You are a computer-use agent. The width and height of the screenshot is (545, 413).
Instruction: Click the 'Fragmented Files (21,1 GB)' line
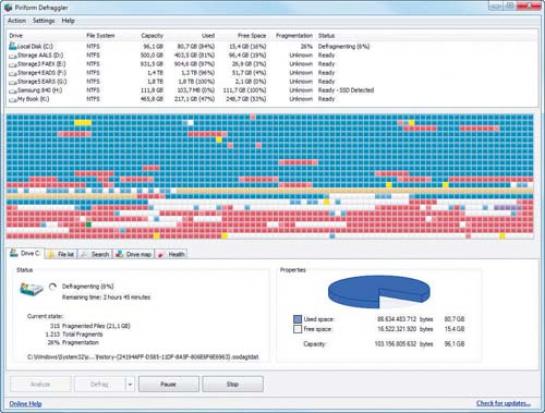click(96, 326)
